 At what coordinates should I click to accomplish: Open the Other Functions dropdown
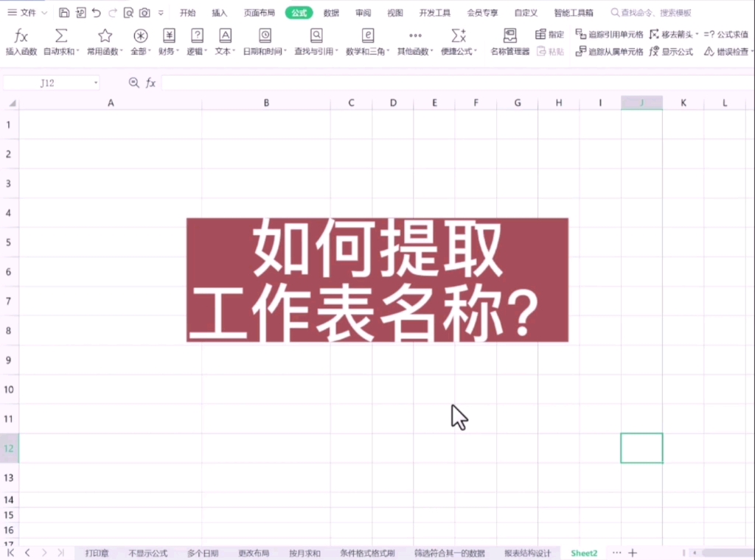[415, 41]
